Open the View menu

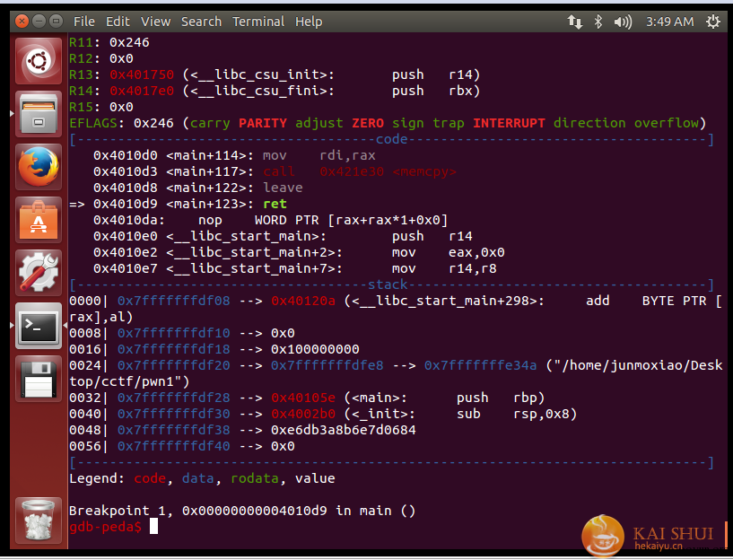pyautogui.click(x=156, y=22)
